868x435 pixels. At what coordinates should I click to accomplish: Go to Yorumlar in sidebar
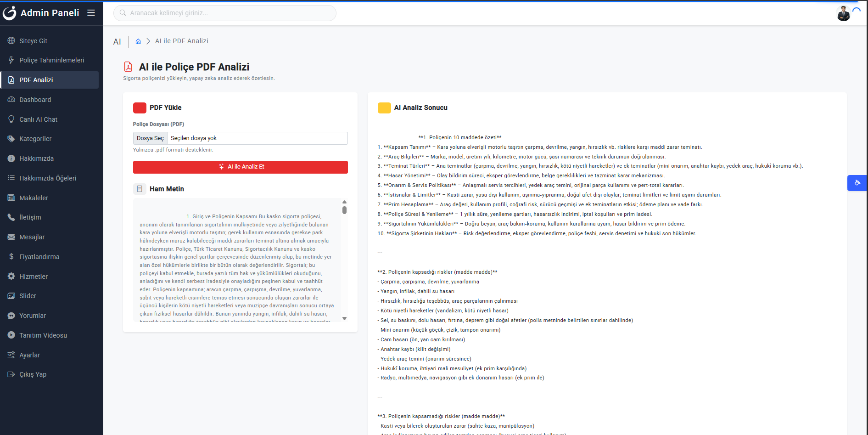coord(50,316)
